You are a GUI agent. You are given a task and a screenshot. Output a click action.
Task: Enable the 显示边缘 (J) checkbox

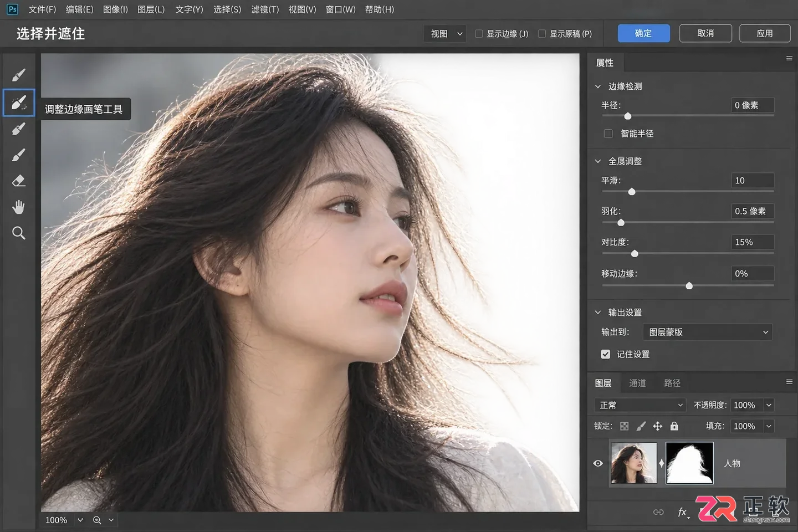click(479, 34)
